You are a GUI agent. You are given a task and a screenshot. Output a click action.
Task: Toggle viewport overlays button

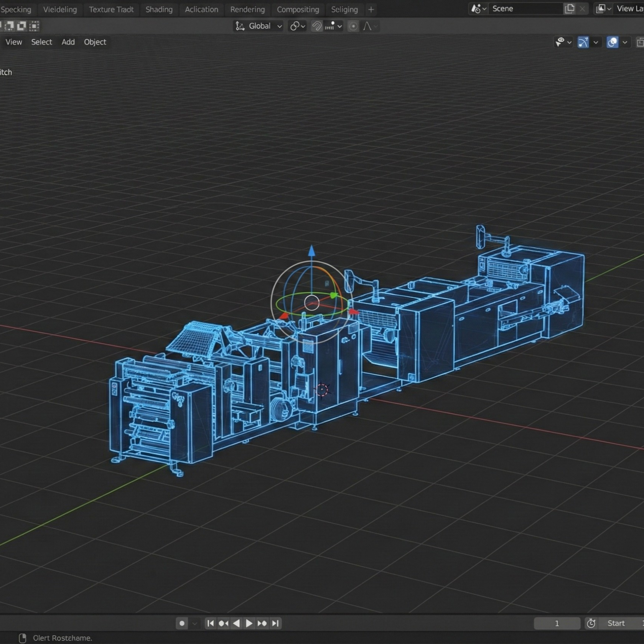[x=612, y=42]
